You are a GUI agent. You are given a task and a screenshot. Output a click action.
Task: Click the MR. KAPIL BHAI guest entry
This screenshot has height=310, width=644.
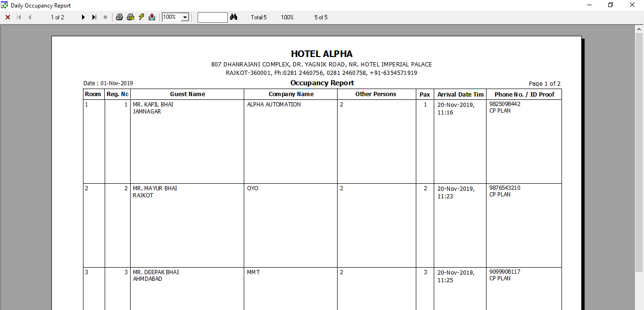[x=153, y=105]
